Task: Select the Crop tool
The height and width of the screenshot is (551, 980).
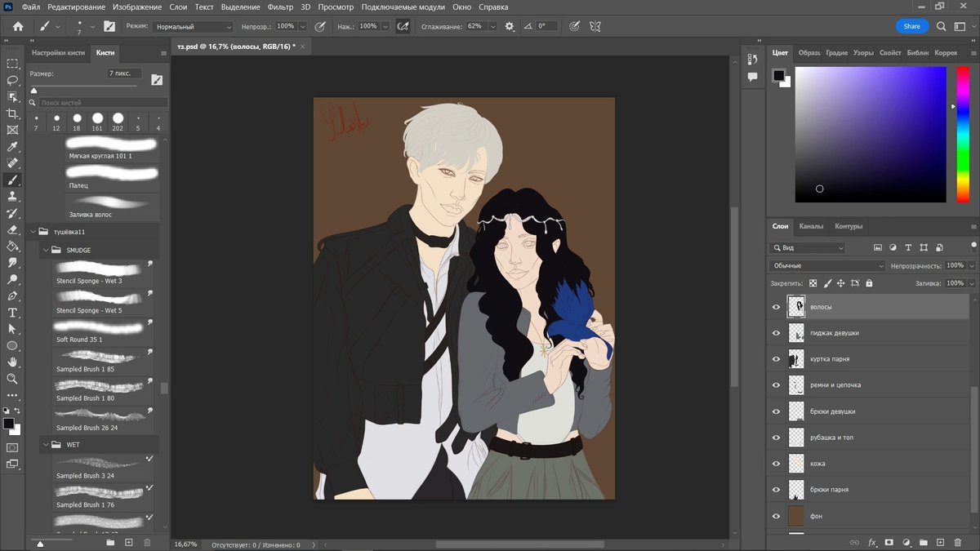Action: (x=12, y=113)
